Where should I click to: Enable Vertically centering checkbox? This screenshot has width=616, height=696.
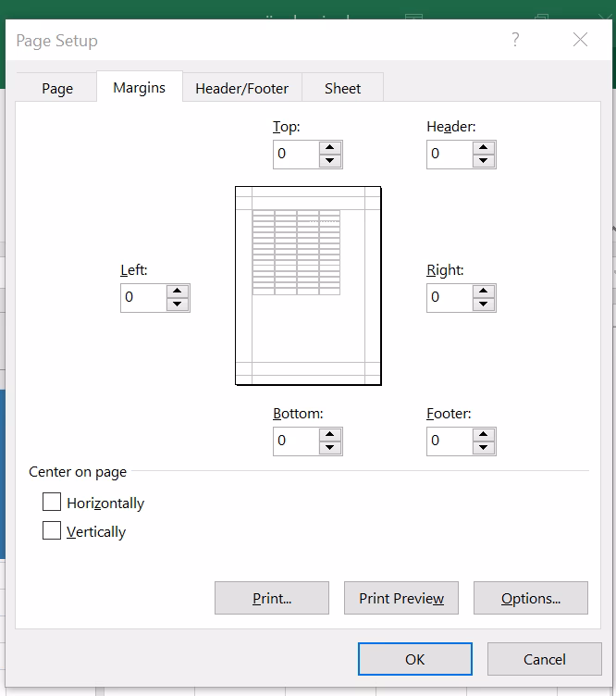pyautogui.click(x=52, y=530)
